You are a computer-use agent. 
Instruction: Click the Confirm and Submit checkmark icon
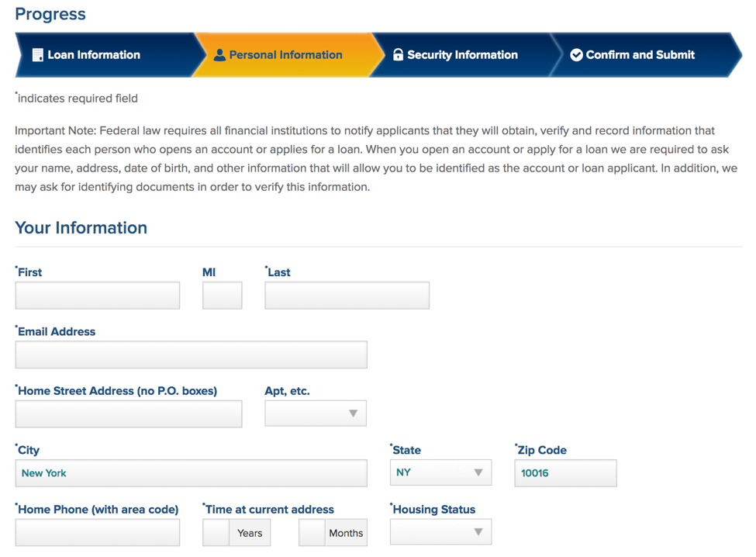[x=576, y=55]
